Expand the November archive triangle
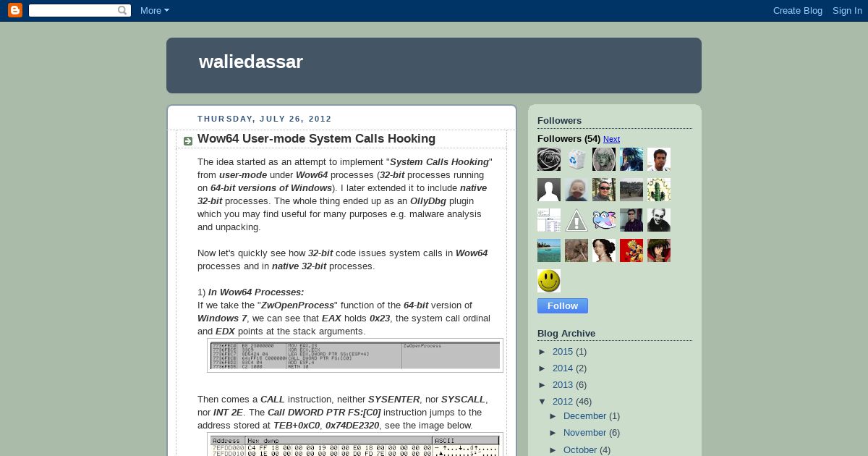868x456 pixels. pyautogui.click(x=554, y=433)
